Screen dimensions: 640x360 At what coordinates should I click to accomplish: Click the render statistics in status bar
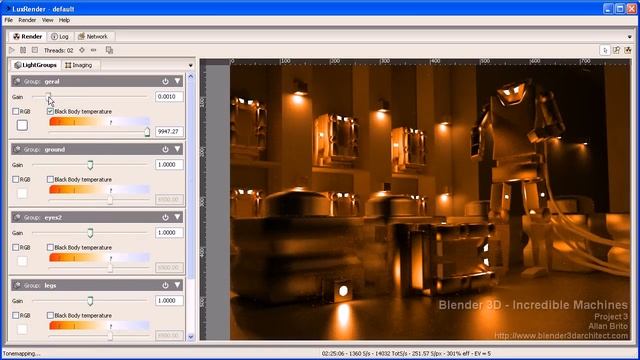coord(406,353)
